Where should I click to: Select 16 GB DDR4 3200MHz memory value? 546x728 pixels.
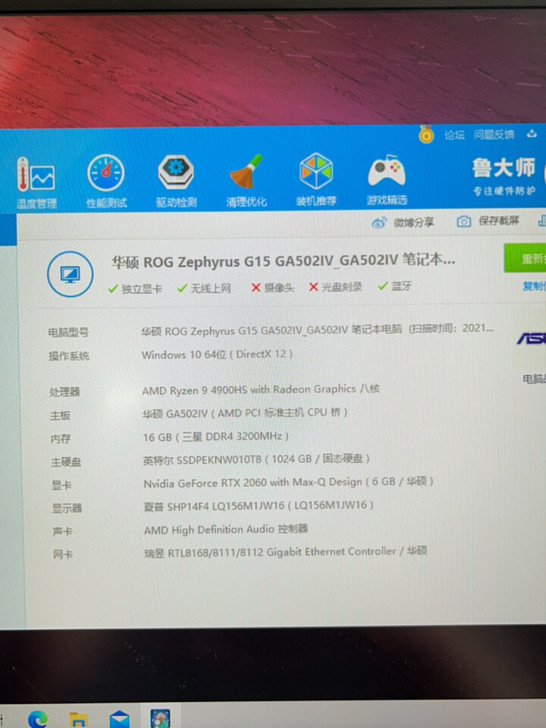tap(216, 436)
